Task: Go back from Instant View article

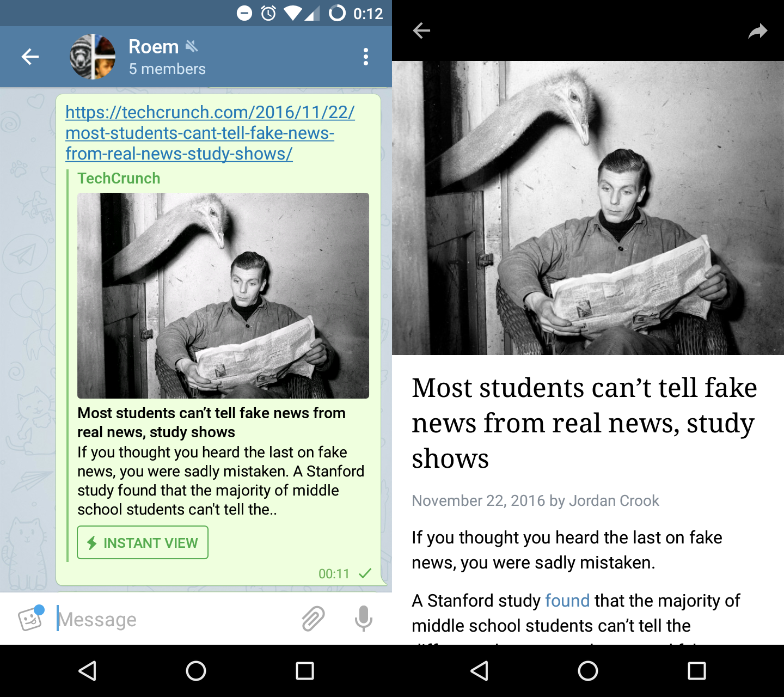Action: click(421, 30)
